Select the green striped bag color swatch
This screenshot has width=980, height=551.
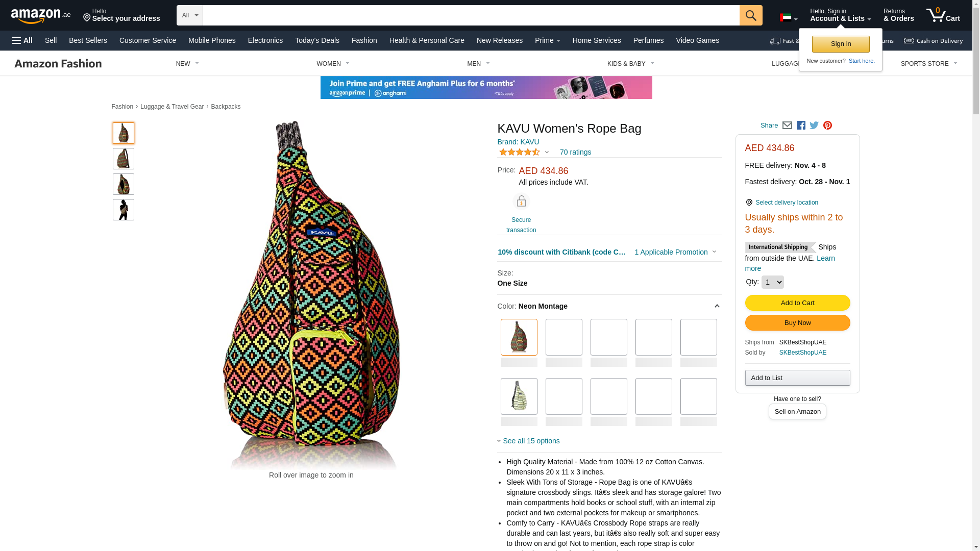[519, 396]
